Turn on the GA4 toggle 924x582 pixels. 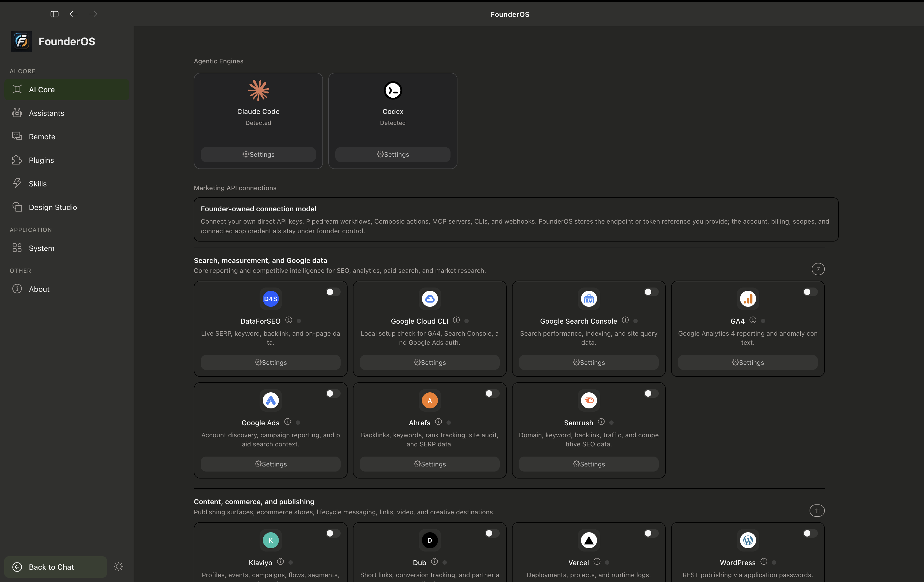[x=810, y=292]
